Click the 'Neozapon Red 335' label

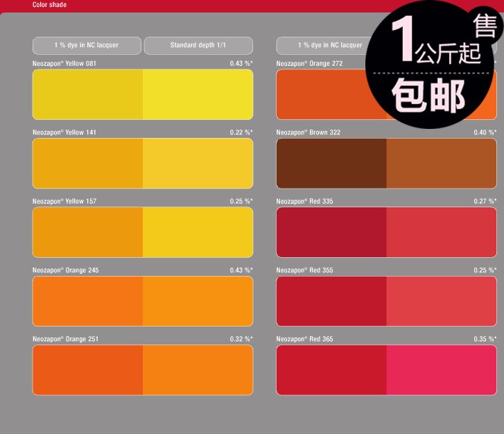coord(305,201)
